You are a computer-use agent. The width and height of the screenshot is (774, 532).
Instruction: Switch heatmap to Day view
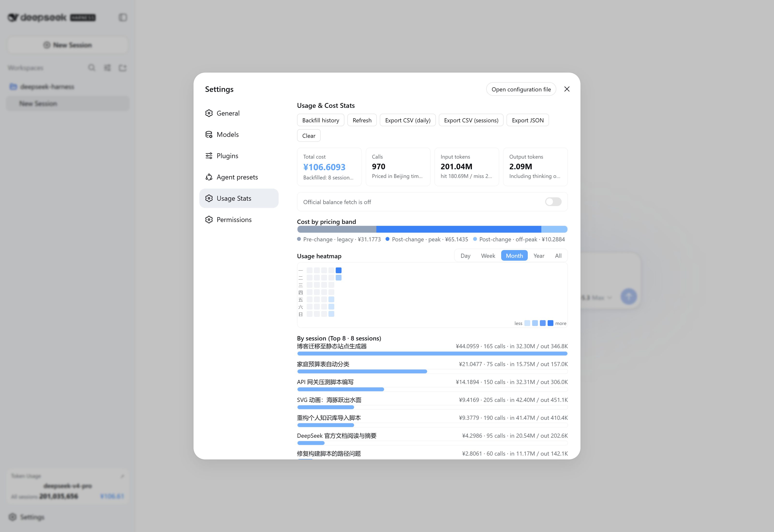click(465, 256)
